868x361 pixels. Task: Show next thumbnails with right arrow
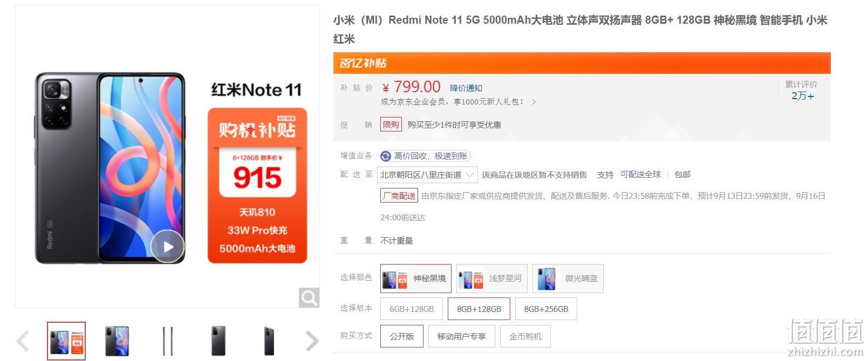click(312, 341)
